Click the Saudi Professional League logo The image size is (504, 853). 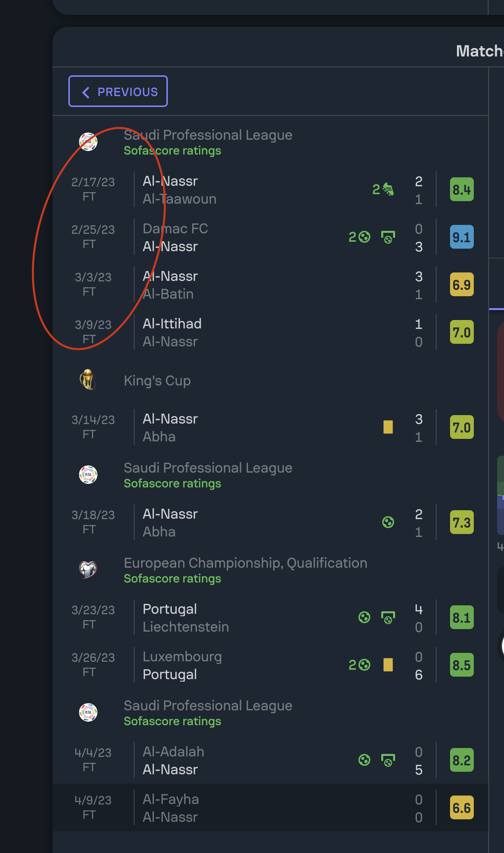point(88,141)
